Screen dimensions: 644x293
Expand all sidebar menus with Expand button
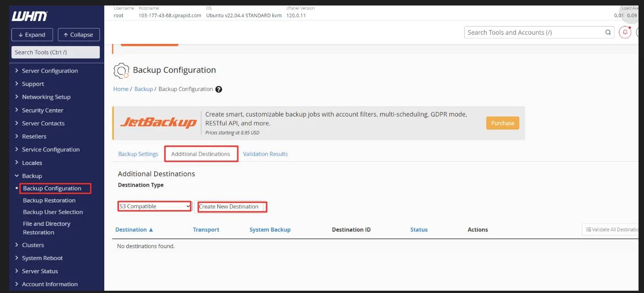pos(32,35)
